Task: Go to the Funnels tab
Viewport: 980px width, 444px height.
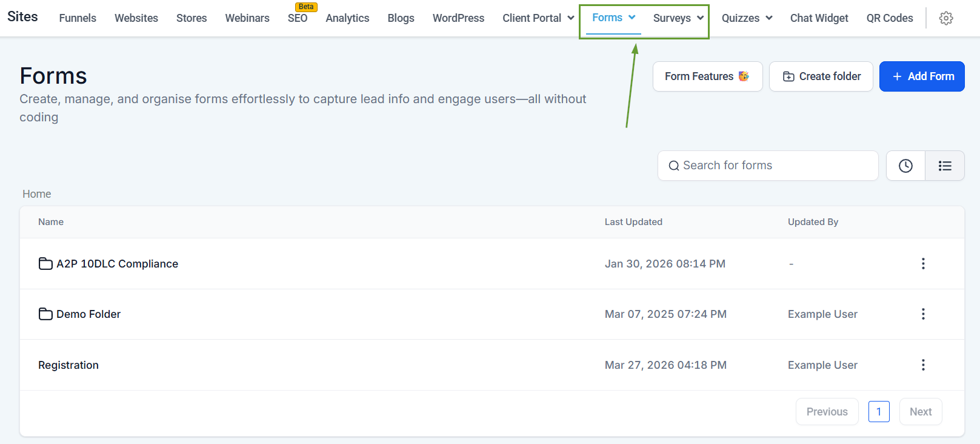Action: point(78,18)
